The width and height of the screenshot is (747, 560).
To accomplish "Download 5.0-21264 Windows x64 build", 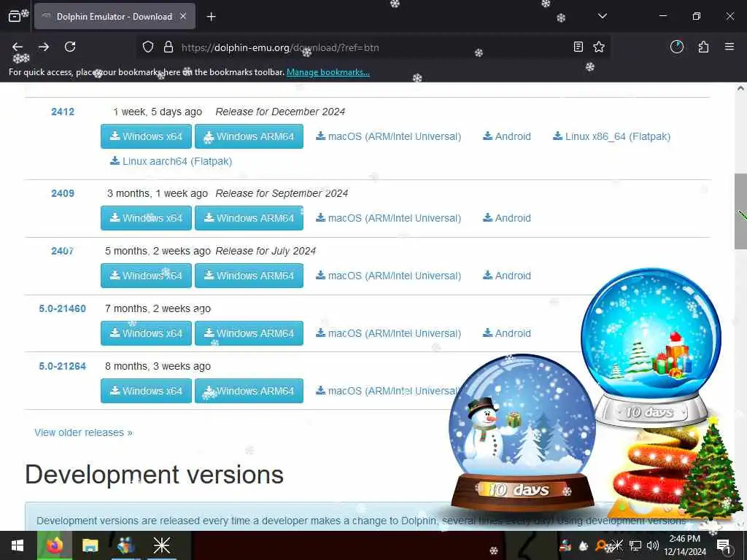I will (x=146, y=391).
